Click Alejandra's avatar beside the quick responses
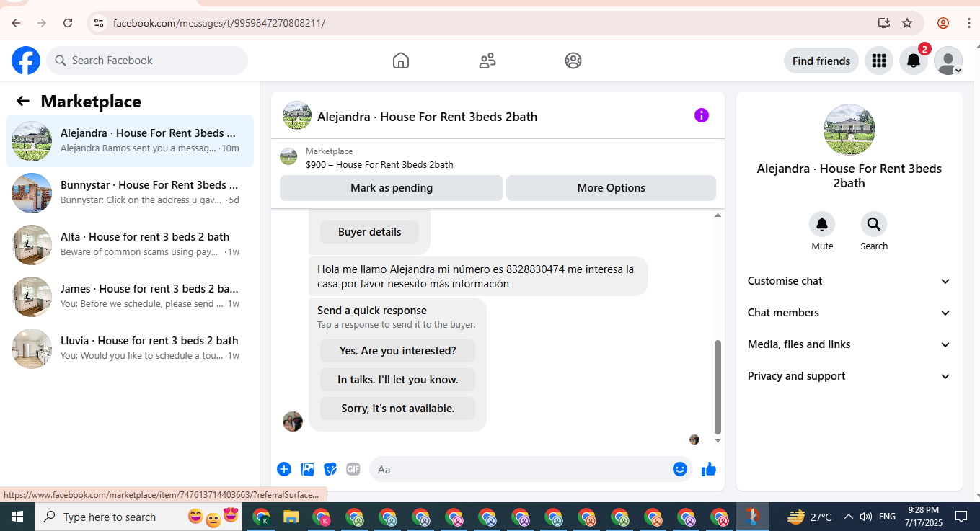 pos(293,421)
